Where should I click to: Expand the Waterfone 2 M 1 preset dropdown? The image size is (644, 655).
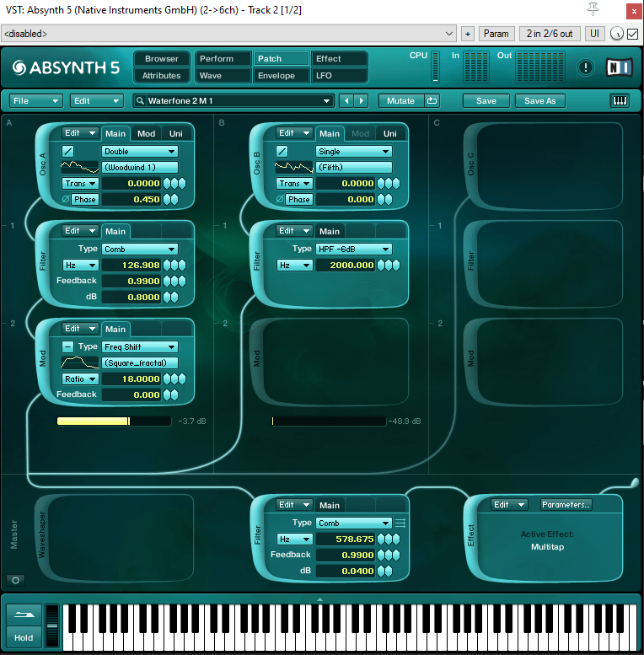pyautogui.click(x=327, y=100)
